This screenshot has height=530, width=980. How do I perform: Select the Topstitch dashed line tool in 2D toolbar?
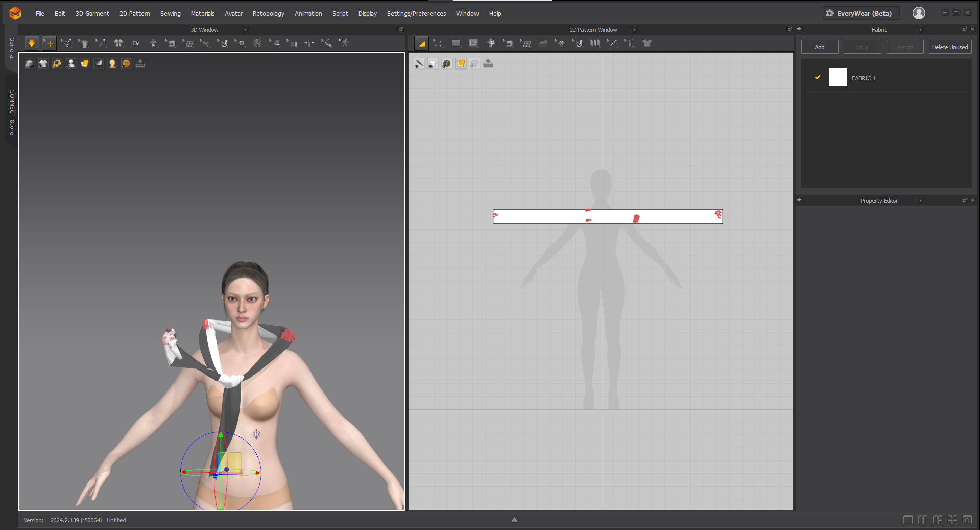[x=612, y=43]
